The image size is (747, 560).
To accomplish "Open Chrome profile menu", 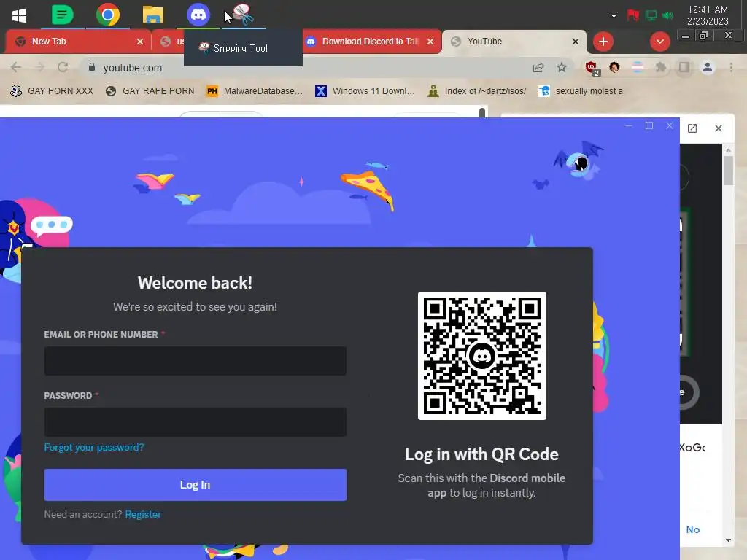I will pyautogui.click(x=708, y=67).
